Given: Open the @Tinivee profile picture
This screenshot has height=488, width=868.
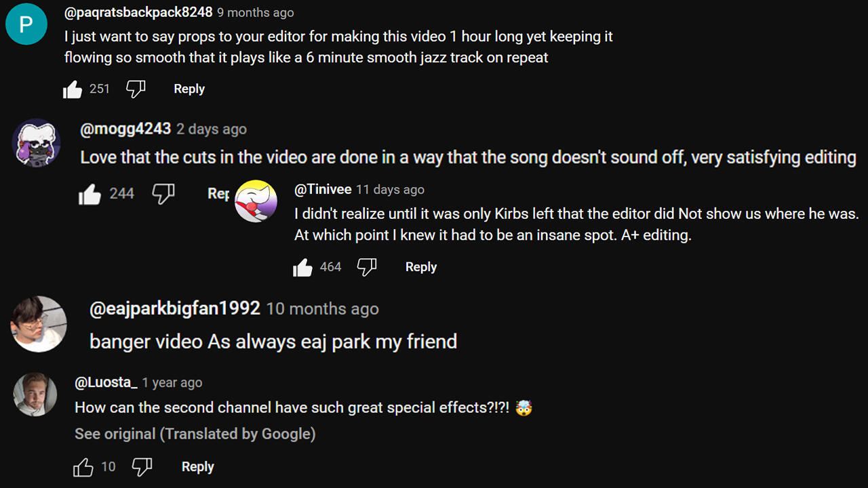Looking at the screenshot, I should pos(256,201).
